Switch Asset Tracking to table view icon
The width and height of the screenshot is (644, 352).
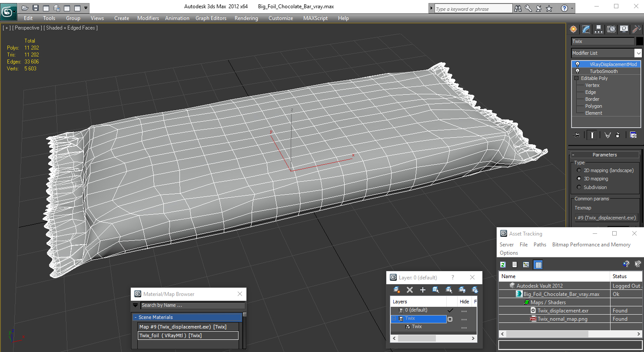pyautogui.click(x=538, y=265)
